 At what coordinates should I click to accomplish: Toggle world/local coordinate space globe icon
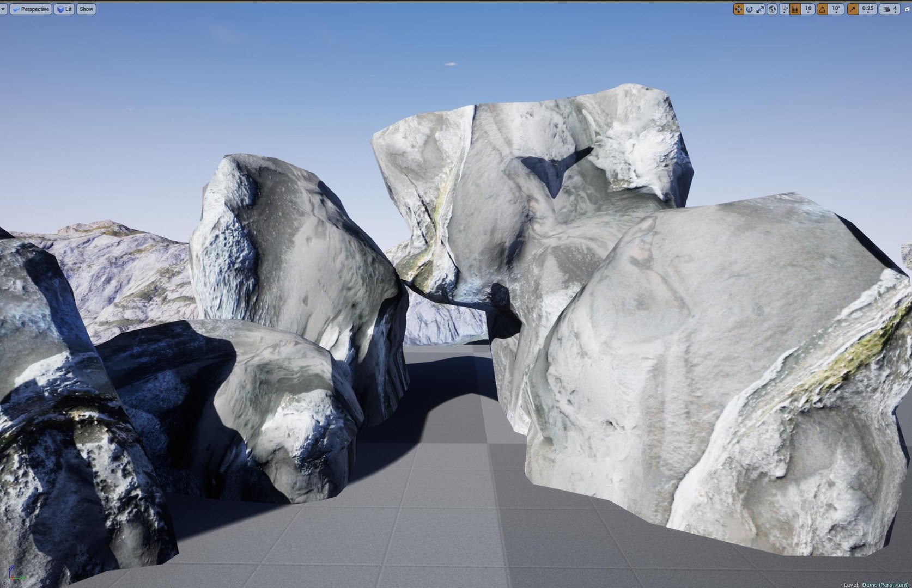(772, 9)
